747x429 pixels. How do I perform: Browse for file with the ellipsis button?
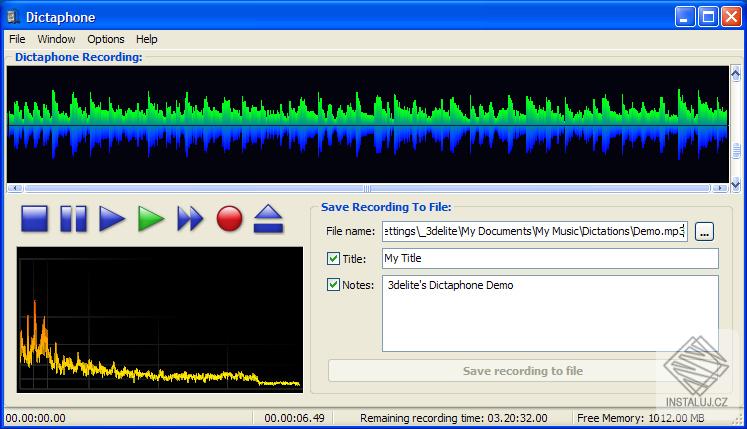point(704,232)
